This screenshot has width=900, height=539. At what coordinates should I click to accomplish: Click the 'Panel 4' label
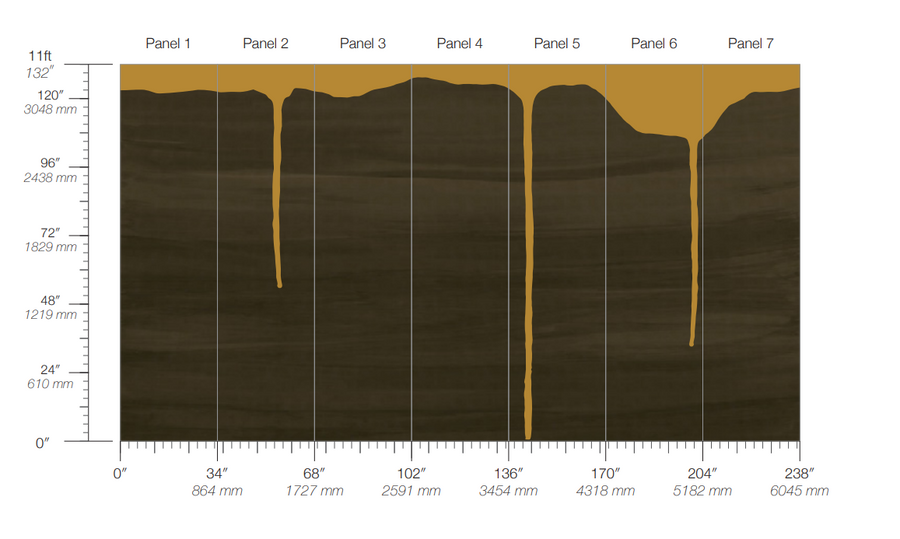[459, 44]
